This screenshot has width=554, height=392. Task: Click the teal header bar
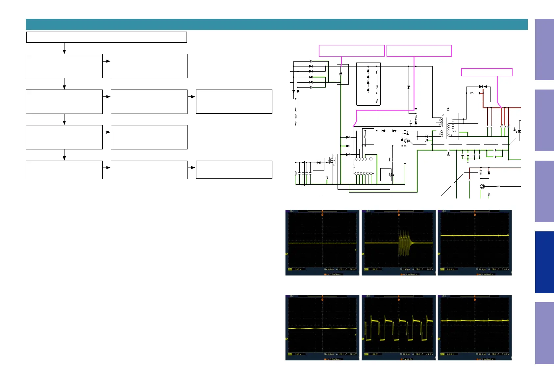point(276,24)
